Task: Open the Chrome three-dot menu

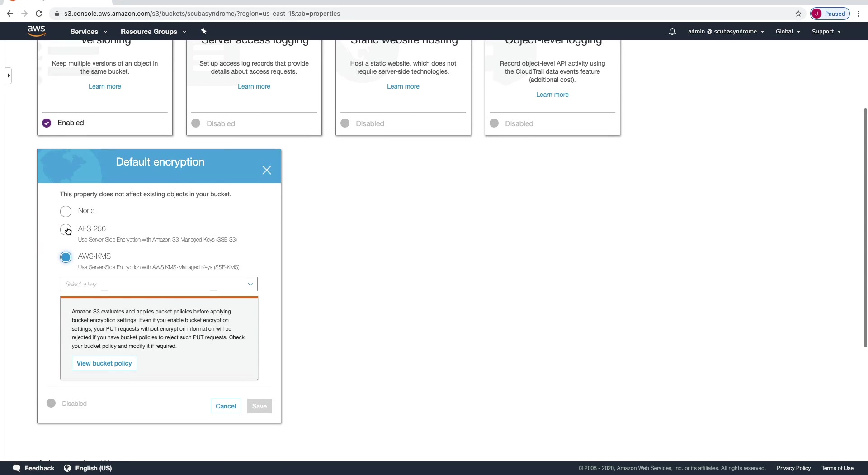Action: coord(858,14)
